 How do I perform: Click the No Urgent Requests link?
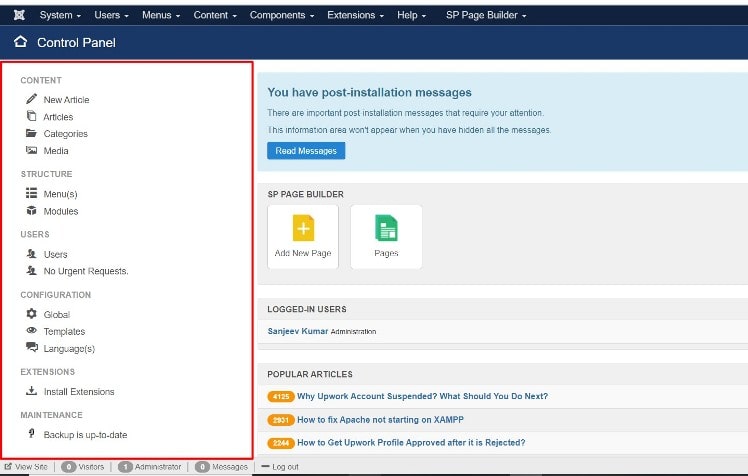pos(86,271)
